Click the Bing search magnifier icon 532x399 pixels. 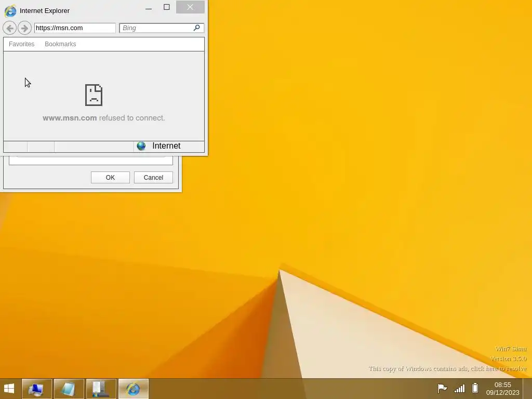click(197, 28)
